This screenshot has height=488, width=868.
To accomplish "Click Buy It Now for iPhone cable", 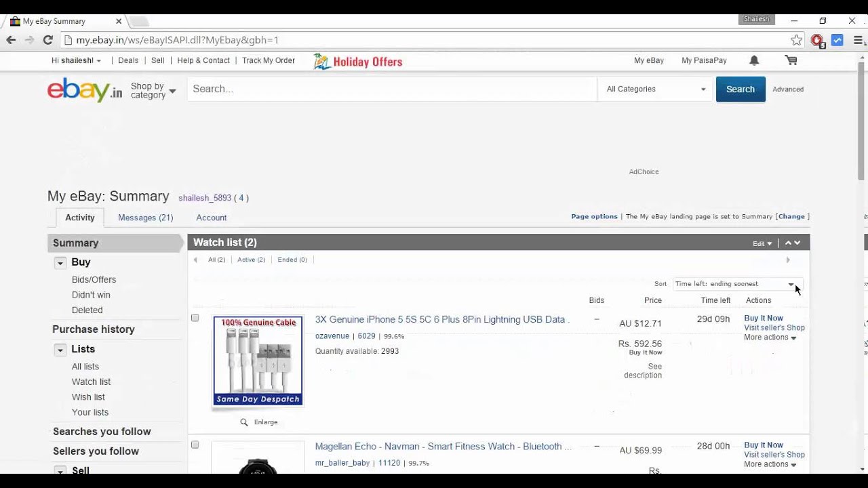I will click(764, 318).
